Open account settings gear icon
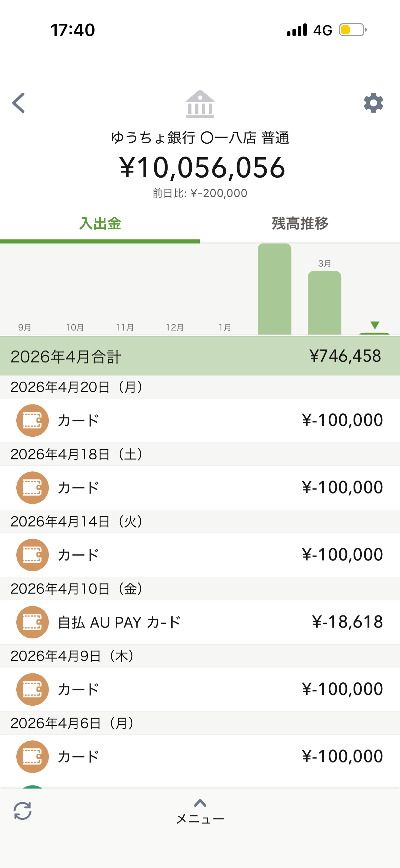Image resolution: width=400 pixels, height=868 pixels. click(373, 103)
